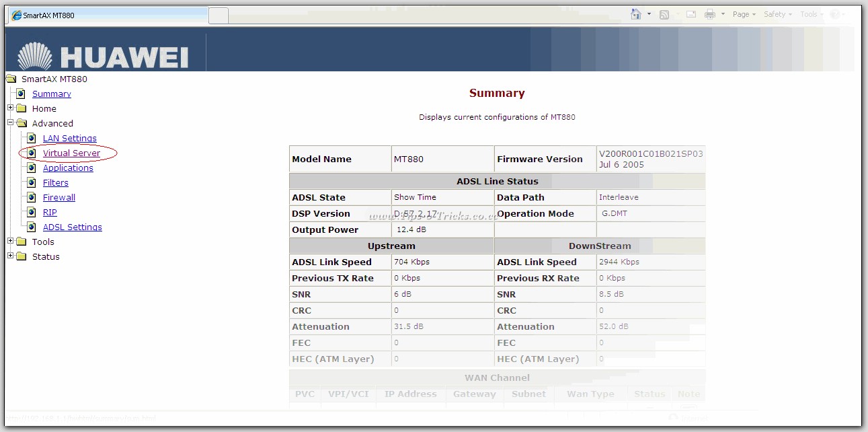
Task: Click the Filters page icon
Action: coord(32,182)
